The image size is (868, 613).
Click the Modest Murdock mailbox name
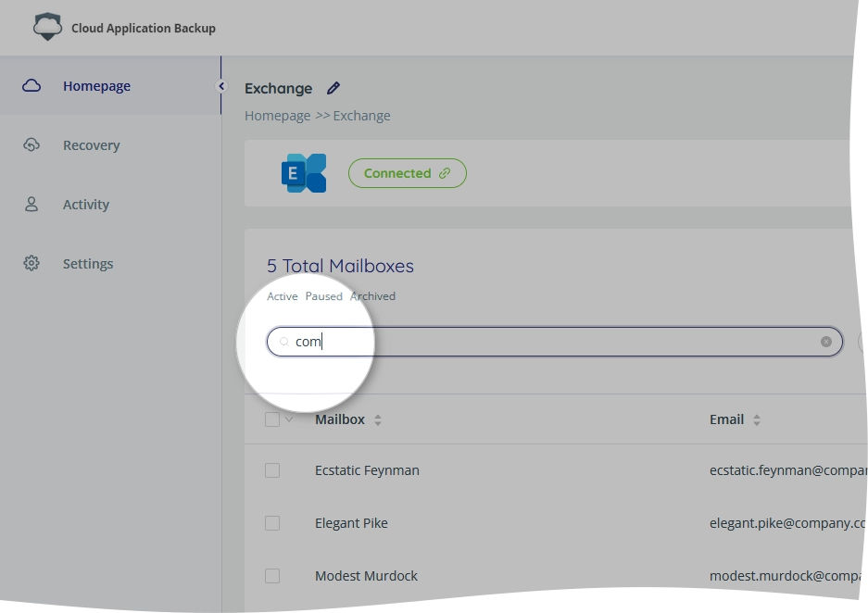[367, 576]
